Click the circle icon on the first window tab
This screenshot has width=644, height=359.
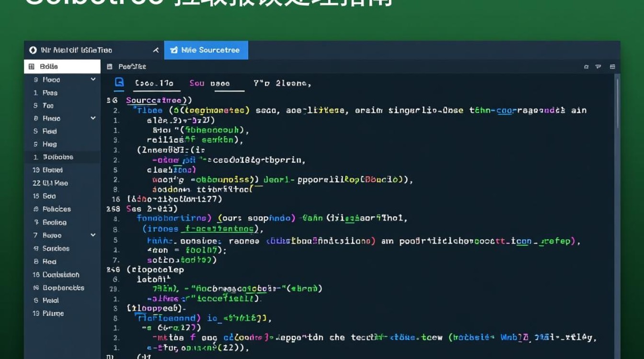click(33, 50)
